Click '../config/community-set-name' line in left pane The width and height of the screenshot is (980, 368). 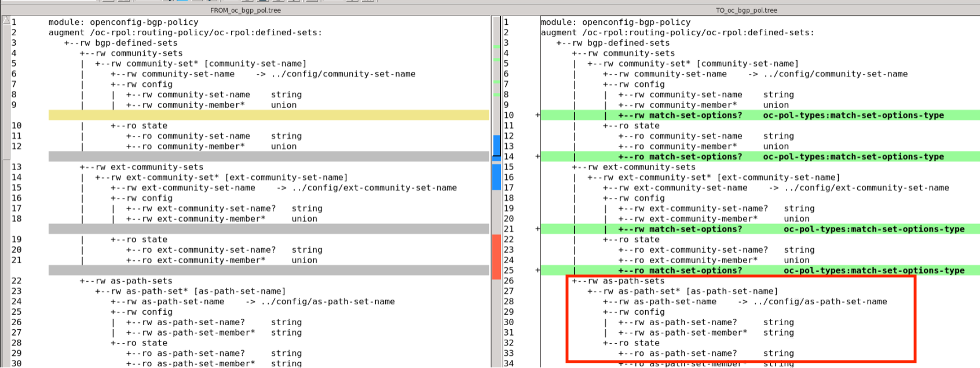[x=263, y=74]
